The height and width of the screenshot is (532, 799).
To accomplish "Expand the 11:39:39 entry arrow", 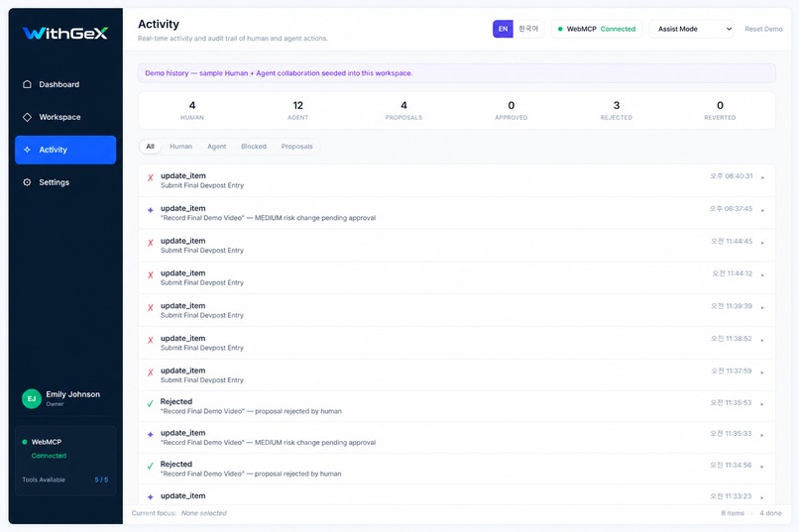I will [763, 307].
